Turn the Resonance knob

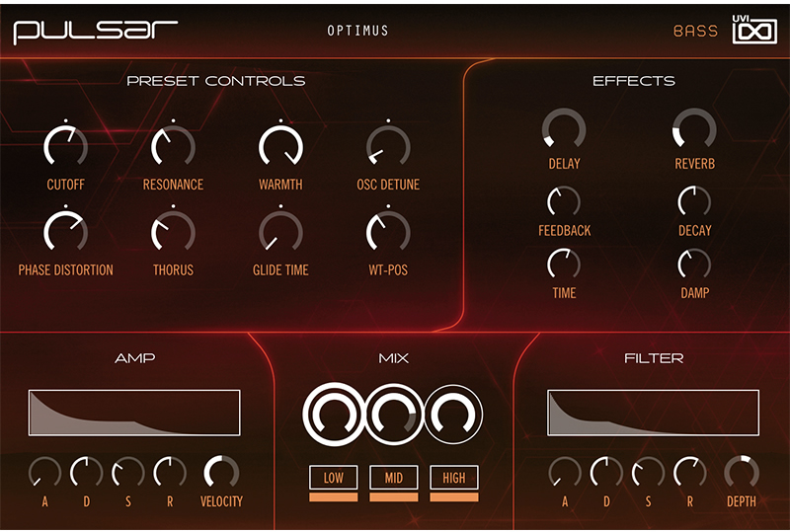[173, 147]
